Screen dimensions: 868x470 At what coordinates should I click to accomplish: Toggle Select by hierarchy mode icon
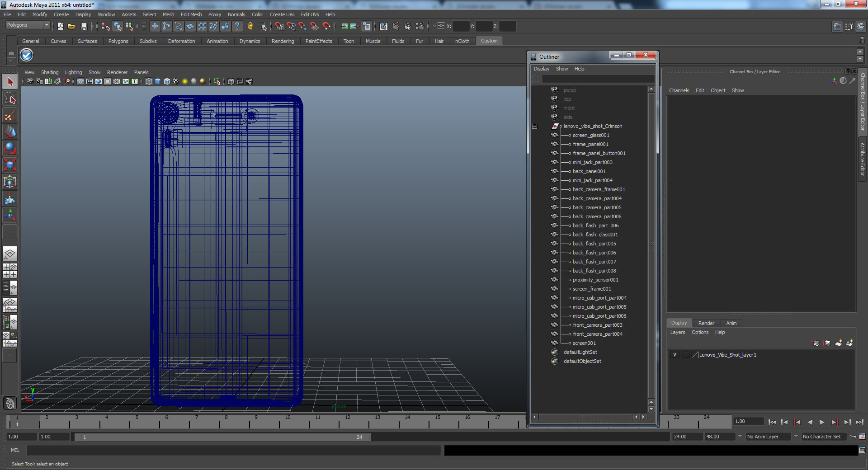[x=105, y=26]
